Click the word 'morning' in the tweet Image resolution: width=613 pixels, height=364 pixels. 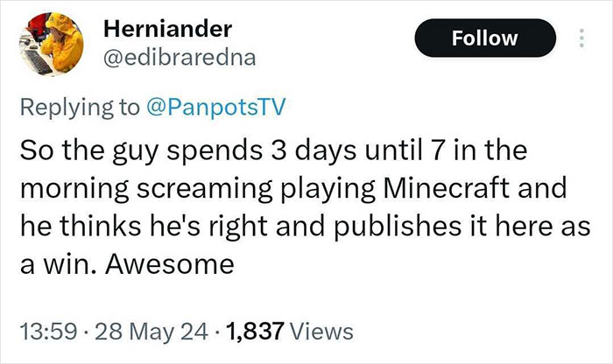click(x=74, y=189)
